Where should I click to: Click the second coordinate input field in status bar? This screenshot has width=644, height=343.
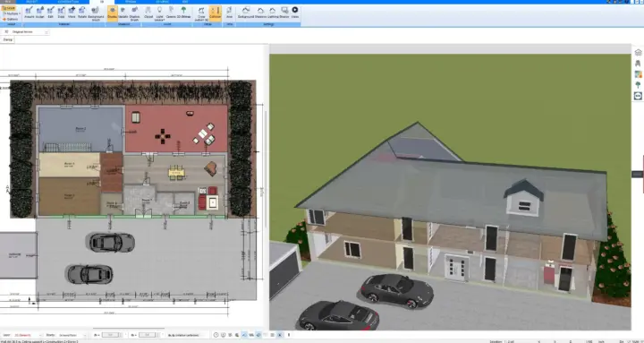pos(147,335)
